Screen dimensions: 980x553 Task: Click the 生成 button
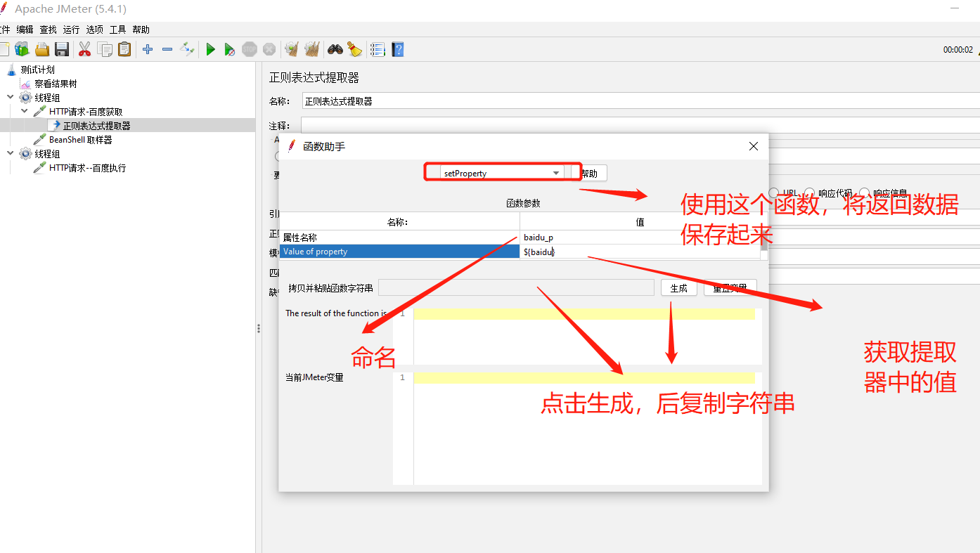coord(678,288)
